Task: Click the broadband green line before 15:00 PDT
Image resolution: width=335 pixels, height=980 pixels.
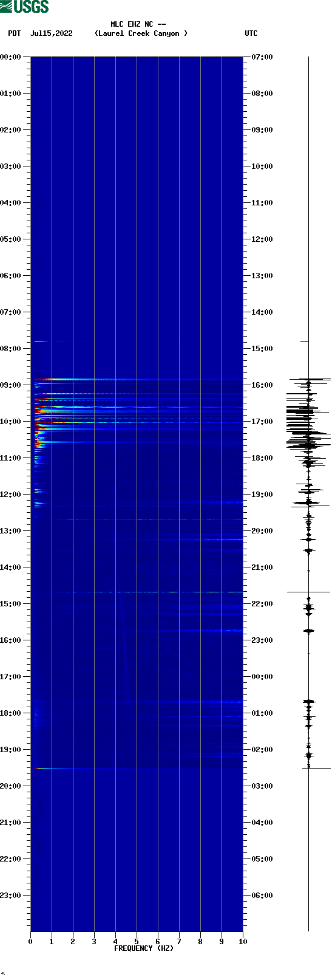Action: point(138,592)
